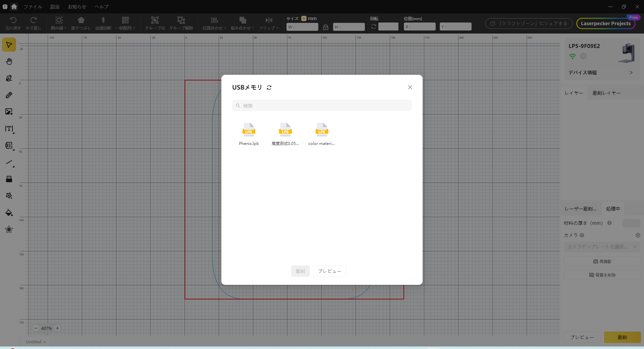
Task: Show help for material thickness
Action: click(609, 223)
